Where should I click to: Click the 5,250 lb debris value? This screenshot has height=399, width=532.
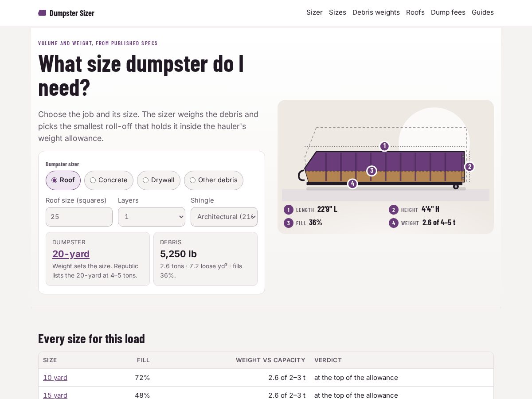tap(178, 254)
